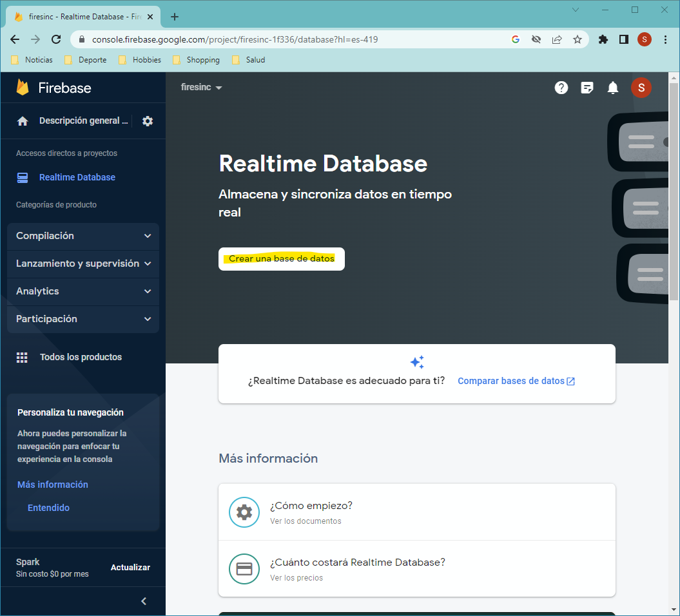Click the home icon for Descripción general
Screen dimensions: 680x616
[x=23, y=121]
